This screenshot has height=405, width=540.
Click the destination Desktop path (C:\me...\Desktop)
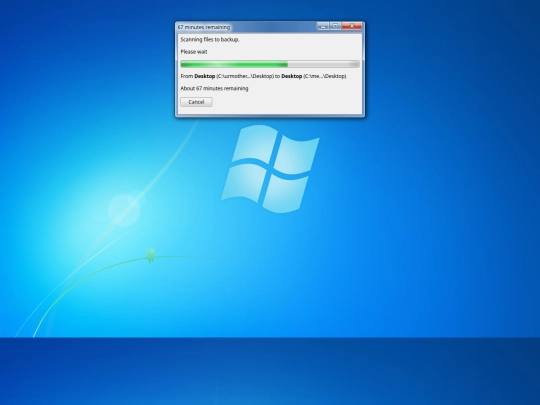(x=325, y=76)
